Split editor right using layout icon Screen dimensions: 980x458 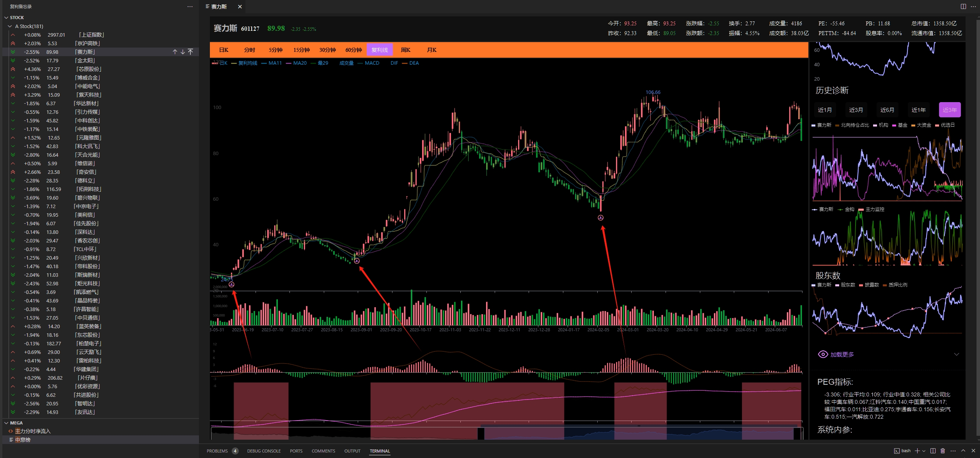coord(963,7)
